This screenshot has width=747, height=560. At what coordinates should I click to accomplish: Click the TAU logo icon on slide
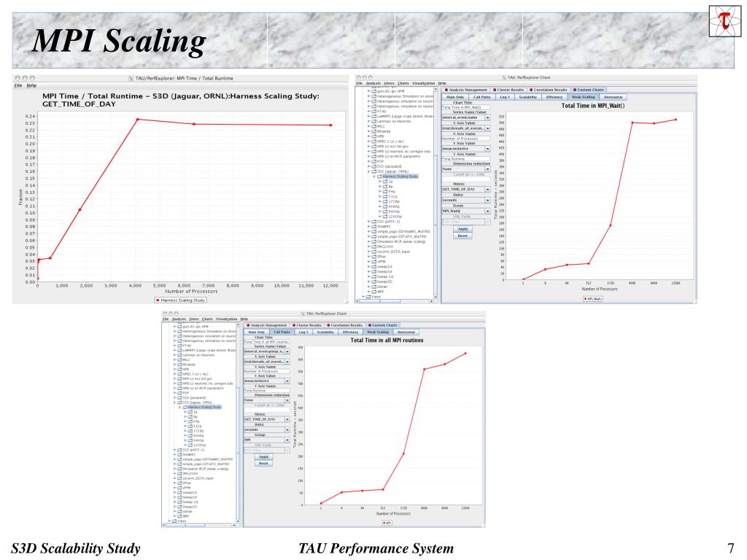(725, 21)
